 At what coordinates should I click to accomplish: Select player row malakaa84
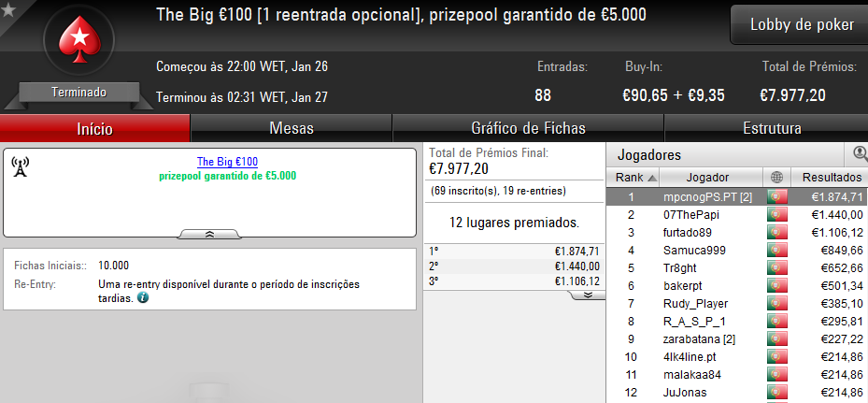(737, 374)
